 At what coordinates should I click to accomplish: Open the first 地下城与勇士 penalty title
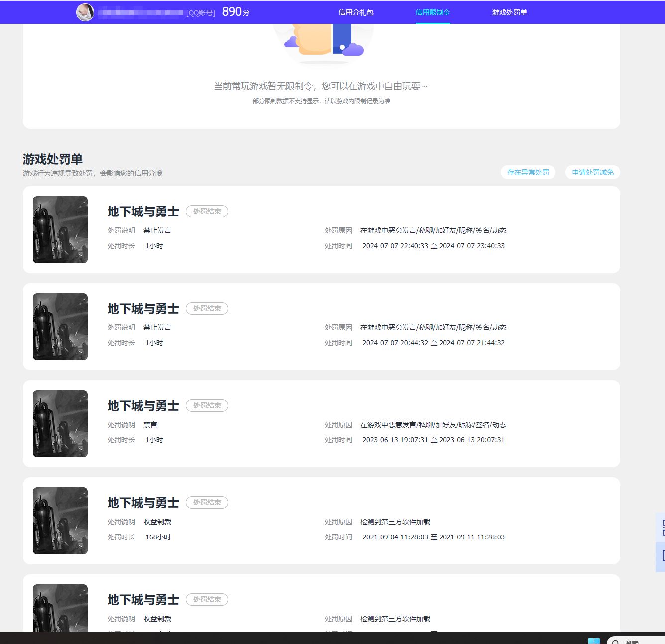coord(143,211)
